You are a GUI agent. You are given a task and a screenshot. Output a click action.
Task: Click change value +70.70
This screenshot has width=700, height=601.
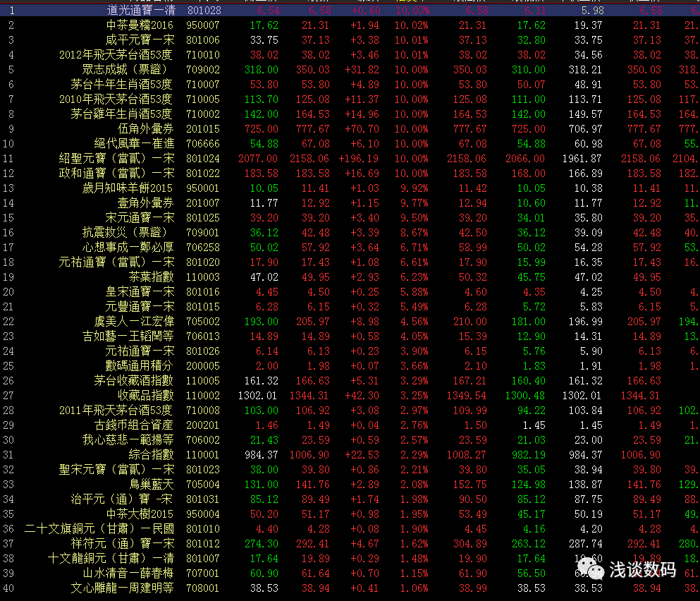362,129
